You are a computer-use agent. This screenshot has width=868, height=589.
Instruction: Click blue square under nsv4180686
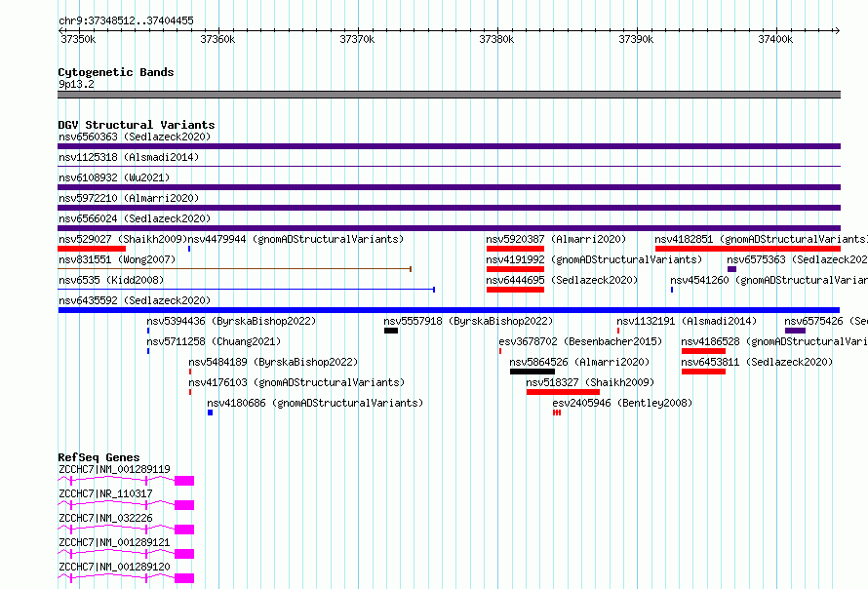[x=211, y=412]
